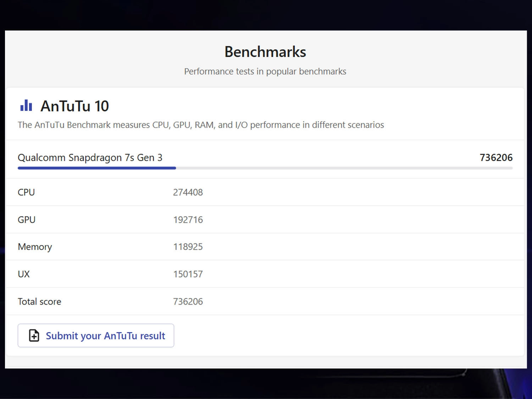Click the Performance tests in popular benchmarks subtitle

pos(265,71)
